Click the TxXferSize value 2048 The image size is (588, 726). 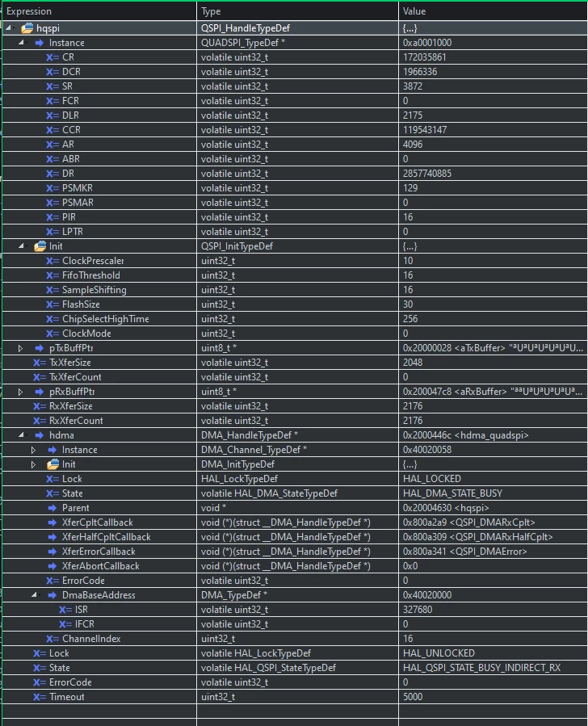click(413, 363)
